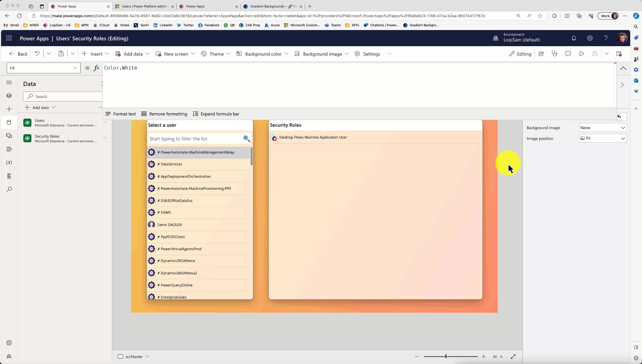Click the Save disk icon
Image resolution: width=642 pixels, height=364 pixels.
coord(595,54)
